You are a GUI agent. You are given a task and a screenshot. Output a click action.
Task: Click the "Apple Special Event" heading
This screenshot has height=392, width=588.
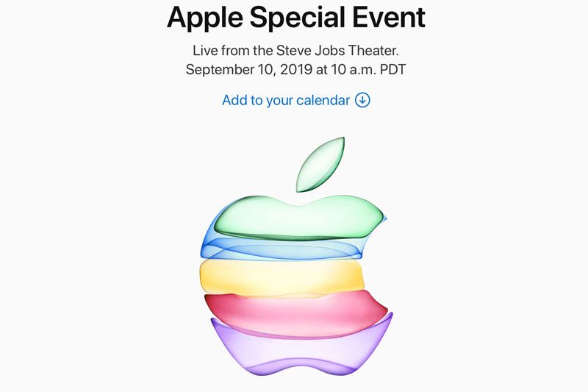click(x=296, y=18)
